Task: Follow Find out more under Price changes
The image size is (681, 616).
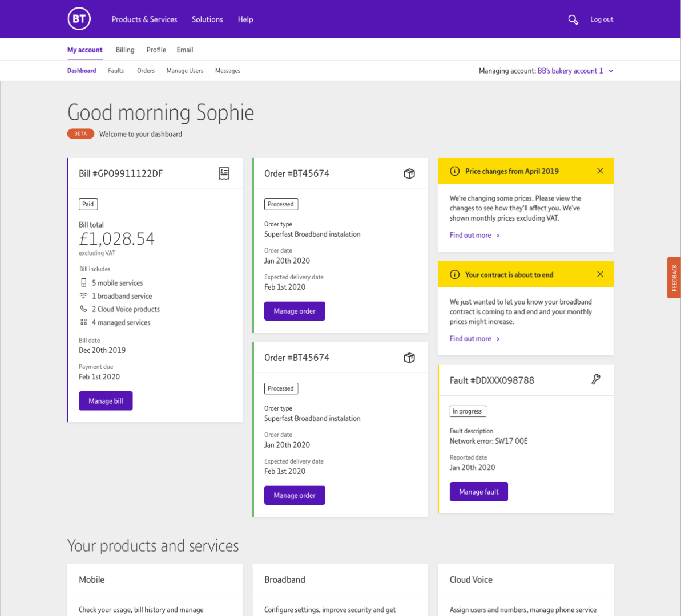Action: click(470, 236)
